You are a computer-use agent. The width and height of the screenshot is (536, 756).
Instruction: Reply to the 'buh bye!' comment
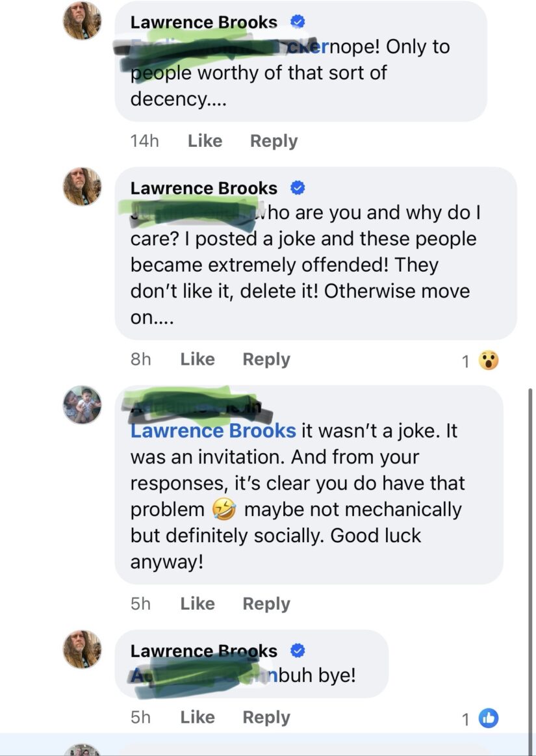click(x=266, y=718)
